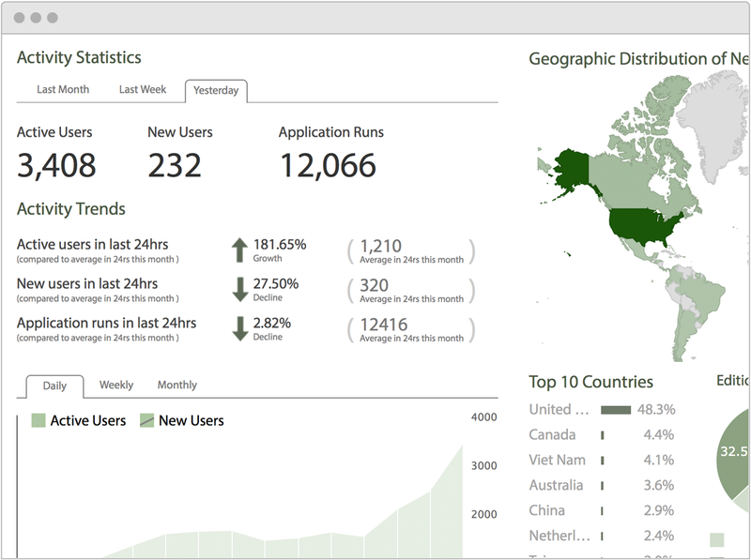Click the Activity Trends heading

[x=71, y=209]
